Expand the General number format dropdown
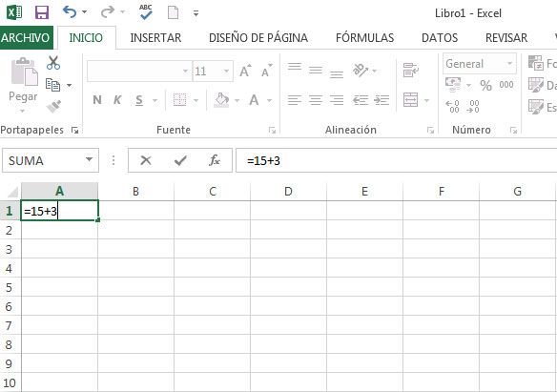 coord(509,64)
